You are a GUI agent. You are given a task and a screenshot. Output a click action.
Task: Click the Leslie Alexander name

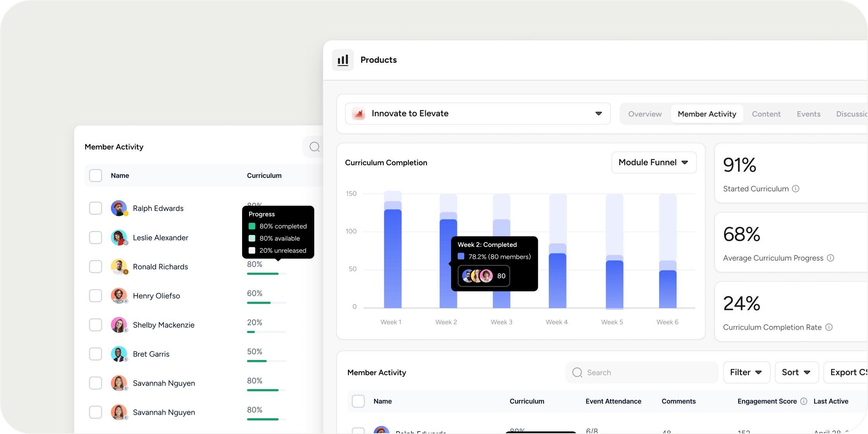[160, 238]
